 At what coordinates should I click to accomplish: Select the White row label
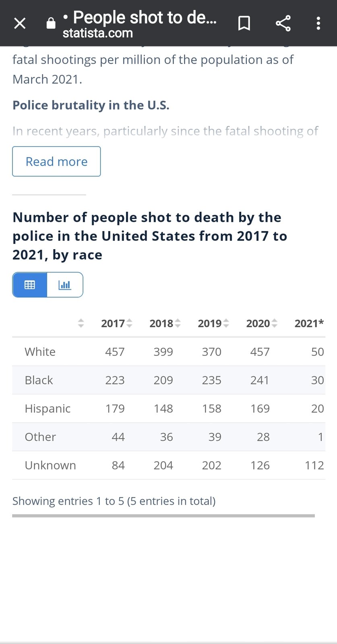(40, 352)
